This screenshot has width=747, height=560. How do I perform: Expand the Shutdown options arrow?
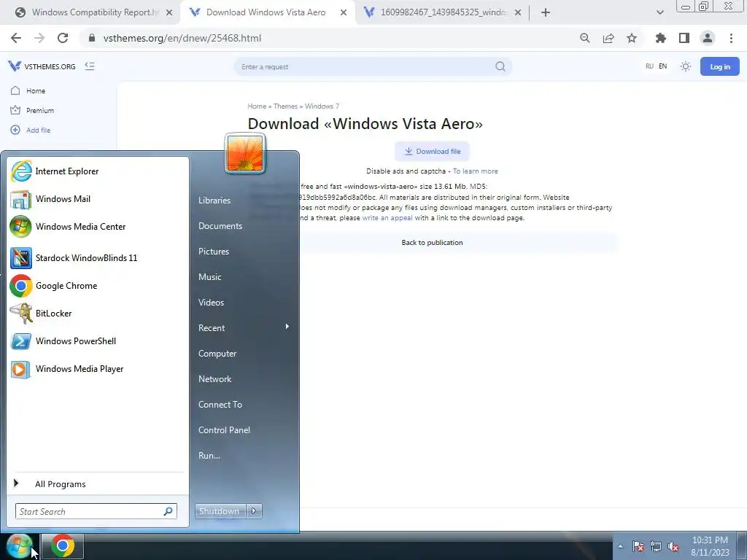point(254,511)
